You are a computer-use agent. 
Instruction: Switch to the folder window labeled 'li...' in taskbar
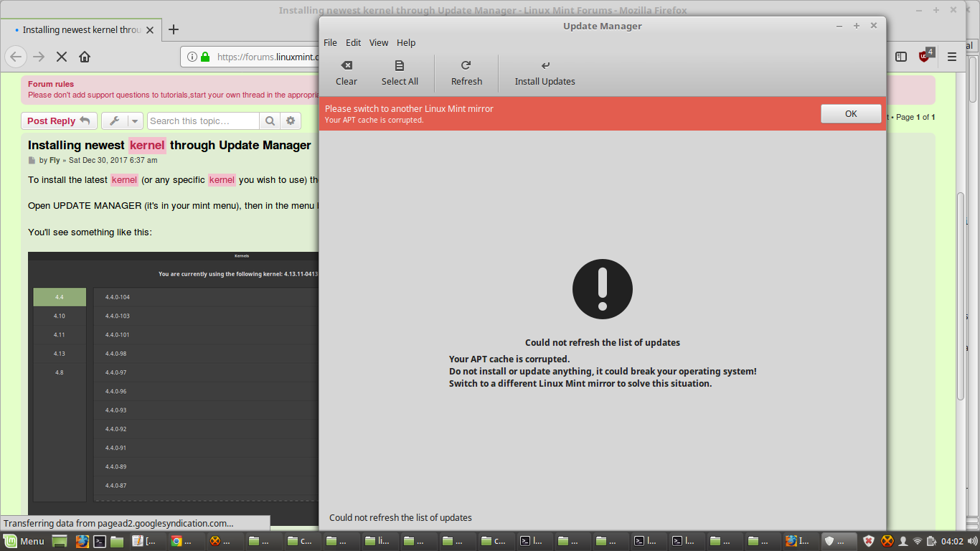(380, 541)
